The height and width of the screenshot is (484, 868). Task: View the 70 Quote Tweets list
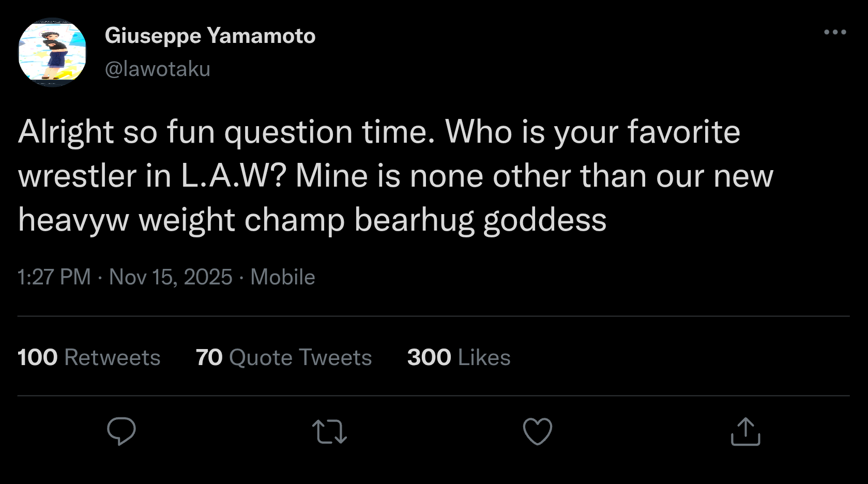[x=284, y=357]
